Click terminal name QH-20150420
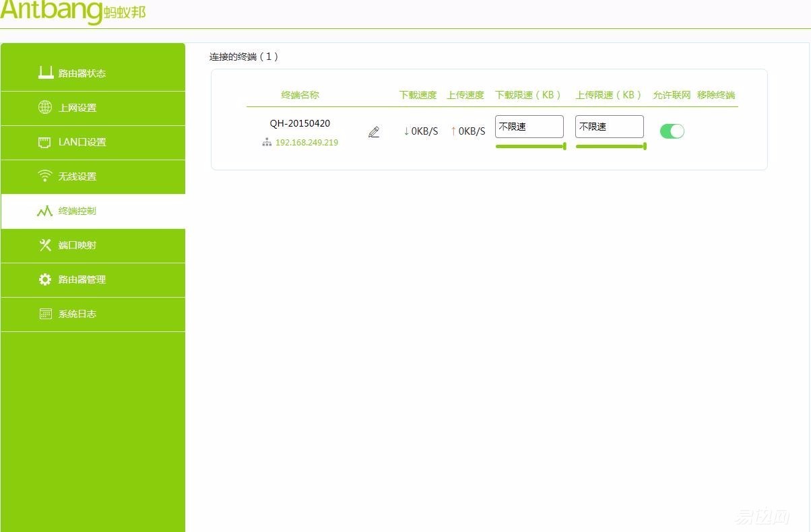The height and width of the screenshot is (532, 811). [x=300, y=123]
